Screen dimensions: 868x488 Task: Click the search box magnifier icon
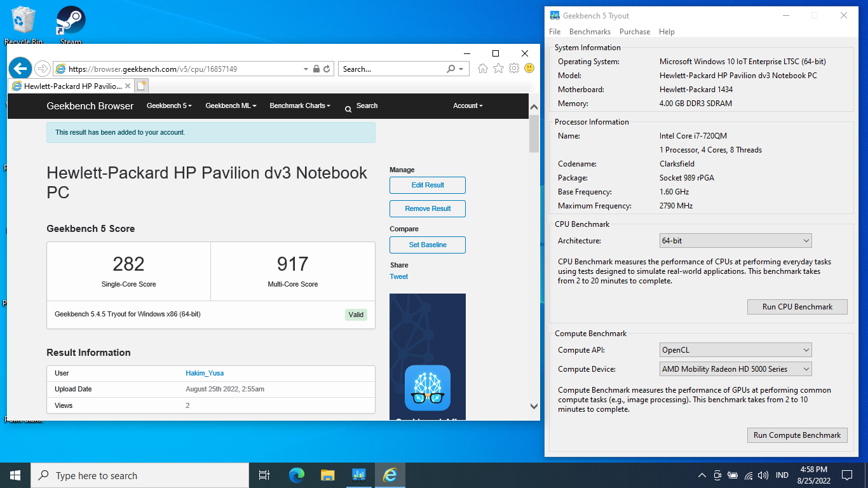[451, 69]
